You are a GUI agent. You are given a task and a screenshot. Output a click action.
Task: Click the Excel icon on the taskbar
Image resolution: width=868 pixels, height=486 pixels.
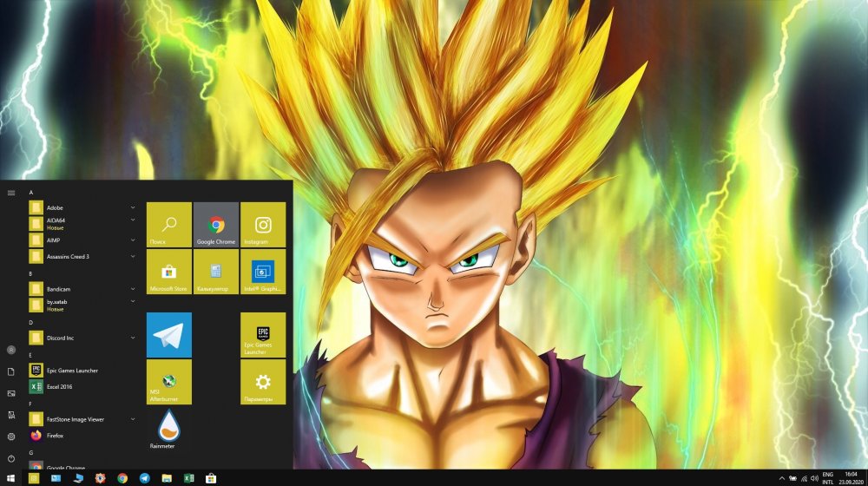click(x=188, y=478)
